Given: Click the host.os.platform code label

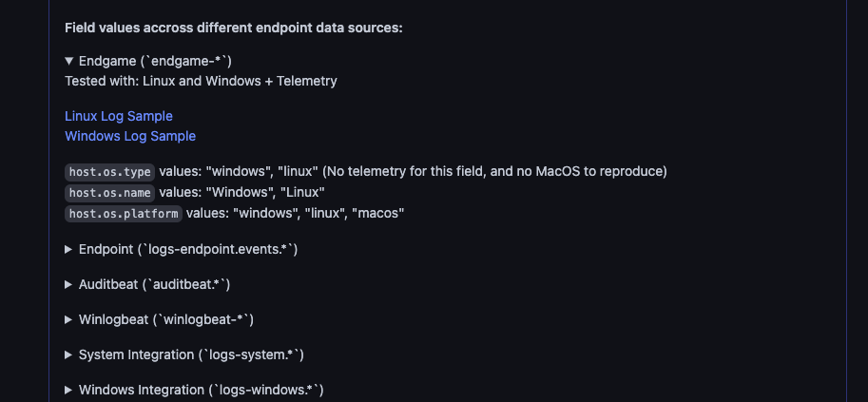Looking at the screenshot, I should click(x=123, y=214).
